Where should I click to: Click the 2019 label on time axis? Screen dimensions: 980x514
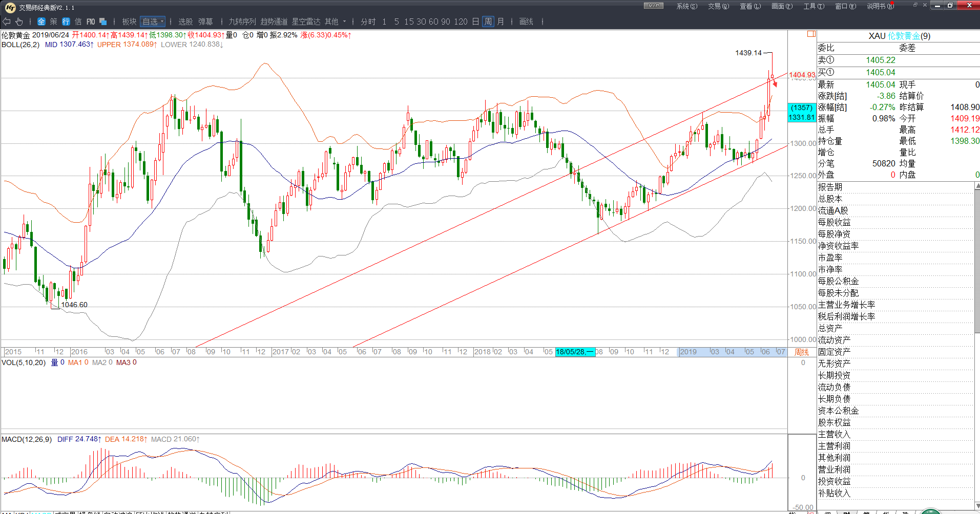pyautogui.click(x=688, y=352)
